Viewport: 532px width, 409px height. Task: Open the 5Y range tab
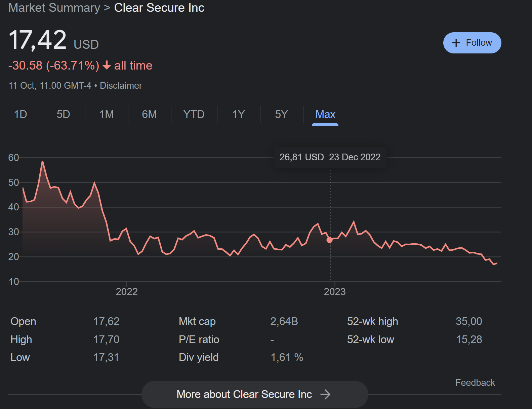pyautogui.click(x=281, y=114)
